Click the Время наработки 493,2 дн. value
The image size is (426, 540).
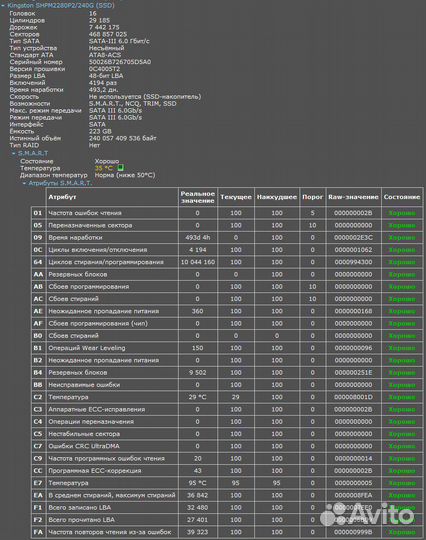click(104, 90)
